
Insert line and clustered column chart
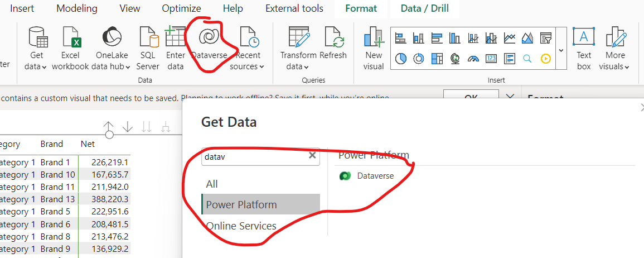pyautogui.click(x=491, y=39)
